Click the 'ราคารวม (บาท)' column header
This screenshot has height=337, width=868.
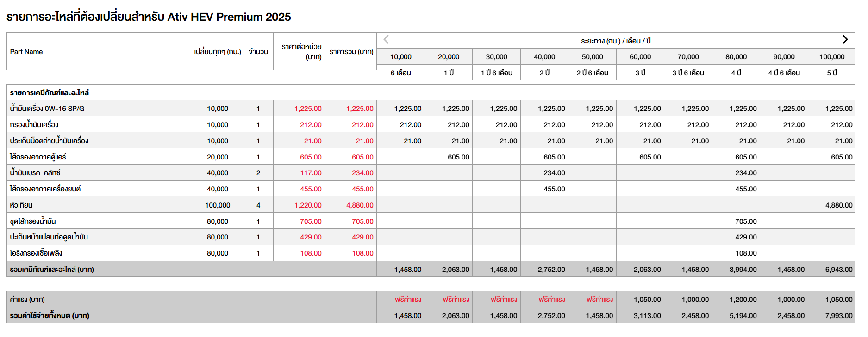tap(351, 52)
